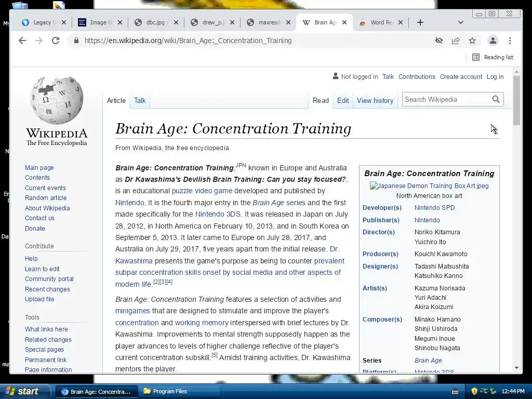Close the Brain Age tab
Image resolution: width=532 pixels, height=399 pixels.
click(x=344, y=22)
